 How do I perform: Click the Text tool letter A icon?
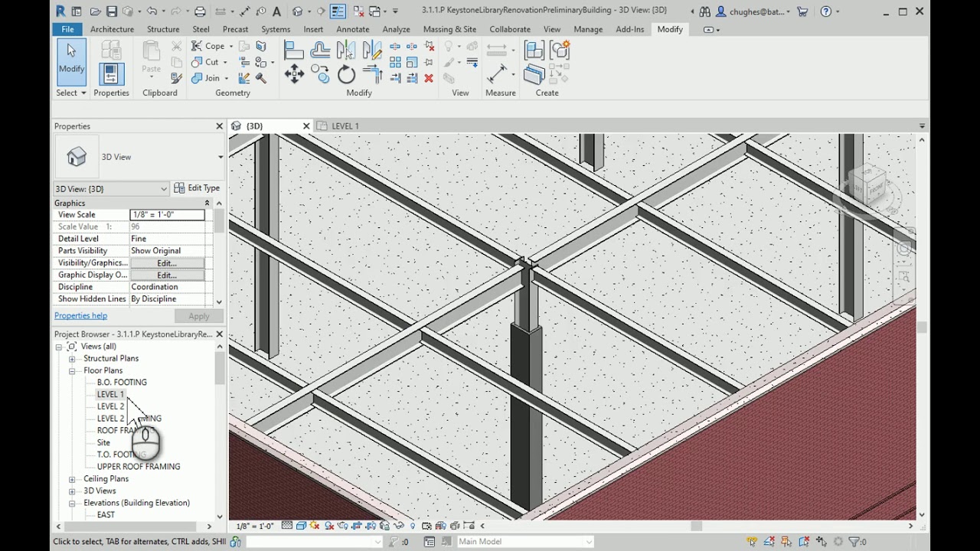click(276, 11)
